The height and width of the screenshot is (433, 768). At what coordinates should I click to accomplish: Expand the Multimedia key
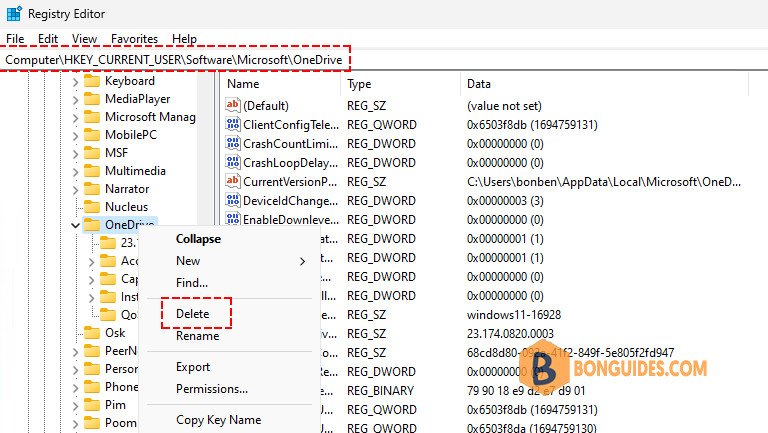(x=75, y=172)
